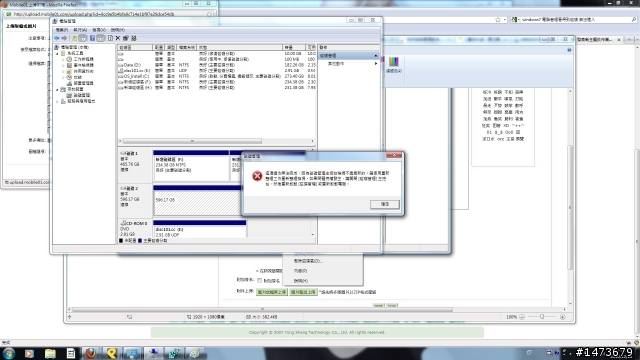Switch to Firefox from the taskbar
640x360 pixels.
91,353
